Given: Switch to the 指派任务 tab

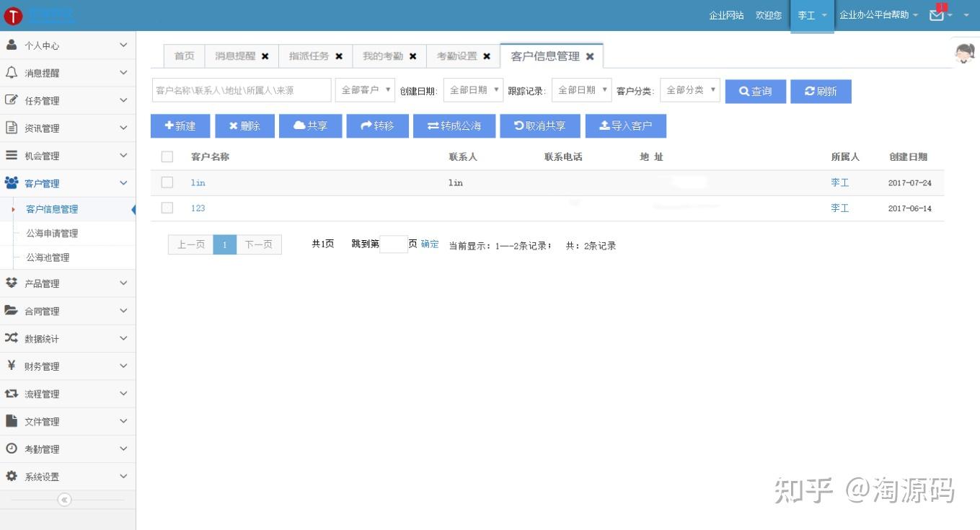Looking at the screenshot, I should 309,56.
